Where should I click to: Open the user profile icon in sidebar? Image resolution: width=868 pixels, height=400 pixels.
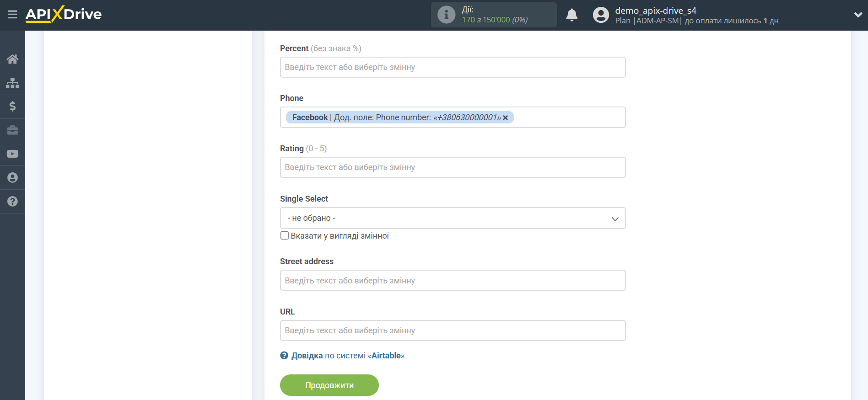click(x=12, y=178)
